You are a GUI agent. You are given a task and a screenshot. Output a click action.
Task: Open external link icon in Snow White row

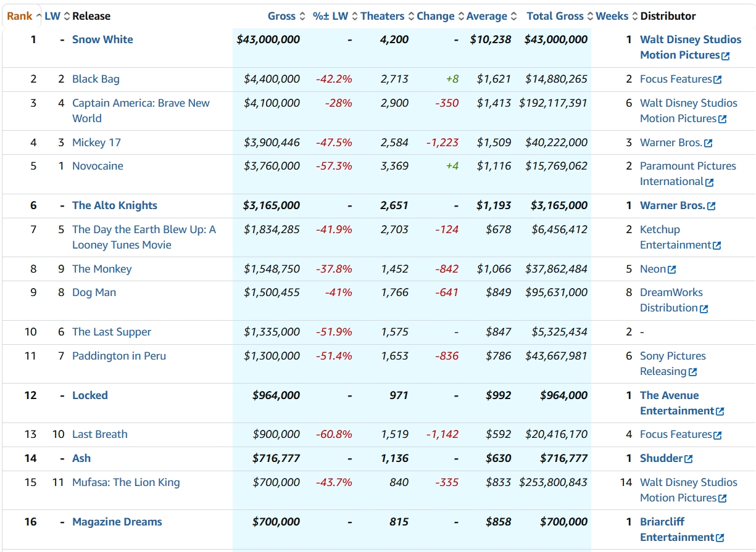726,56
